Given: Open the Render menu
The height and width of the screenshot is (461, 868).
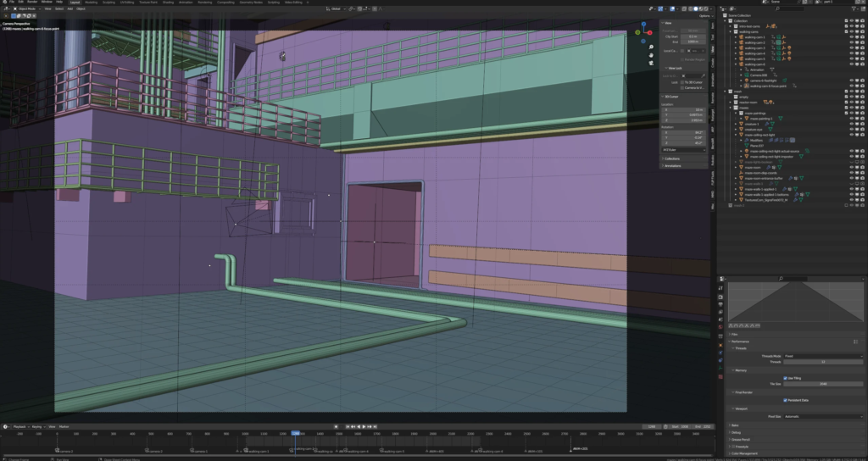Looking at the screenshot, I should coord(32,2).
